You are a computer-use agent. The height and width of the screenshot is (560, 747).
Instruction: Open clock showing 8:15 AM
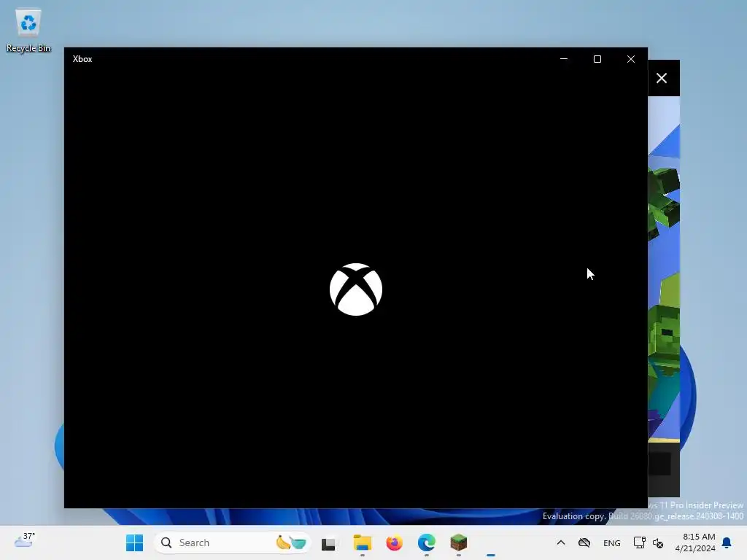click(x=695, y=542)
